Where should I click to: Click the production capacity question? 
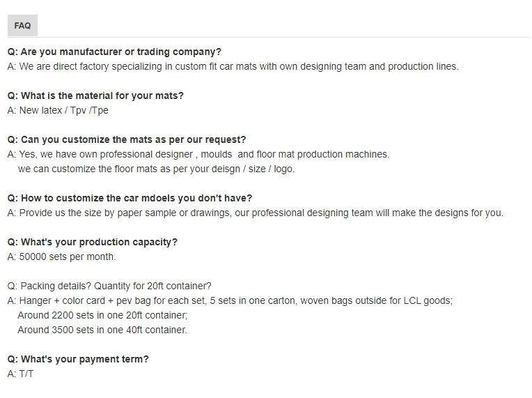click(92, 242)
